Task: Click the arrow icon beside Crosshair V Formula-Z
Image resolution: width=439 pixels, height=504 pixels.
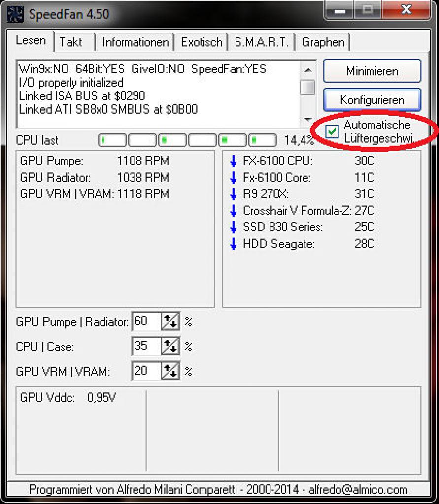Action: [234, 211]
